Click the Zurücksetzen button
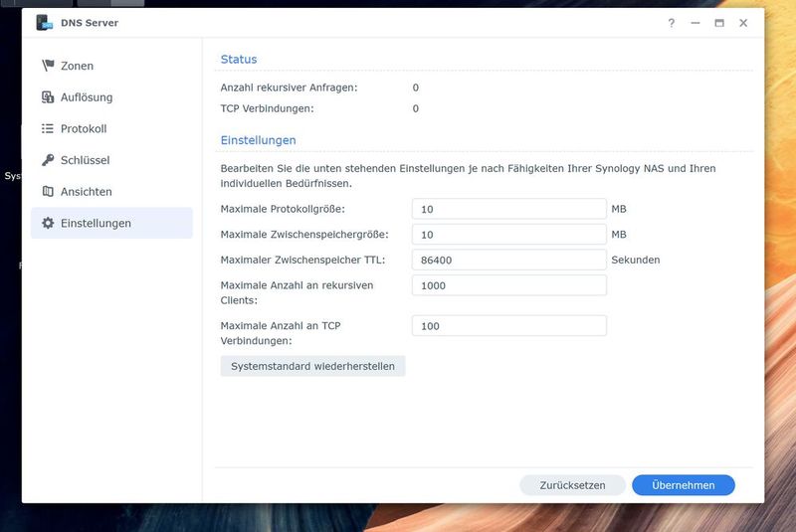The image size is (796, 532). click(x=572, y=485)
